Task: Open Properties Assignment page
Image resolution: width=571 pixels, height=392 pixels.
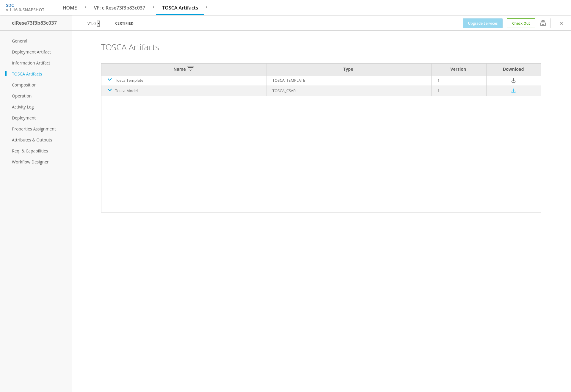Action: click(34, 129)
